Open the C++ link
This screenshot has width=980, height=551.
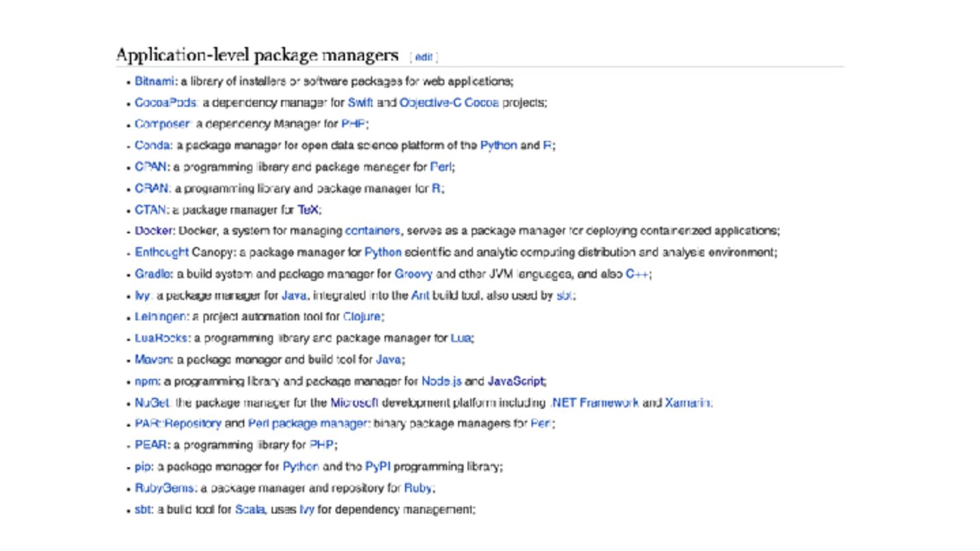tap(637, 274)
